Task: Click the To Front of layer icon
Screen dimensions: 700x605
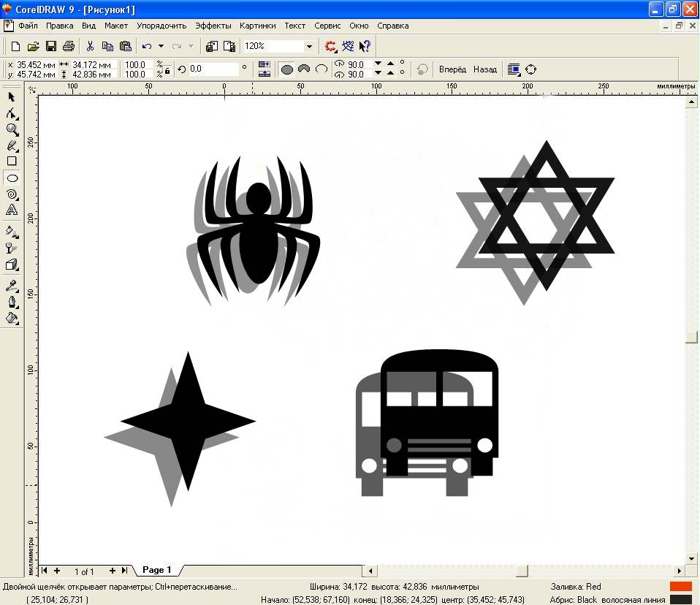Action: [x=514, y=69]
